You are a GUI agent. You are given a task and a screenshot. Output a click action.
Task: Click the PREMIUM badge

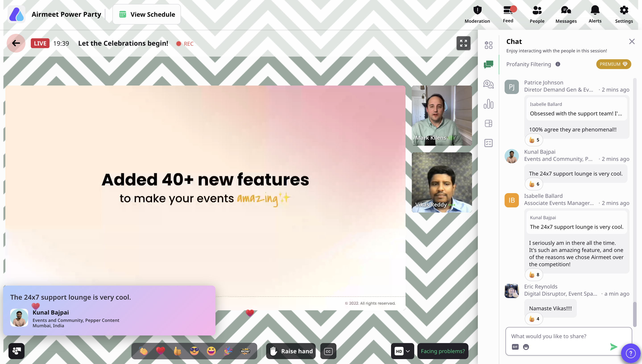[613, 64]
